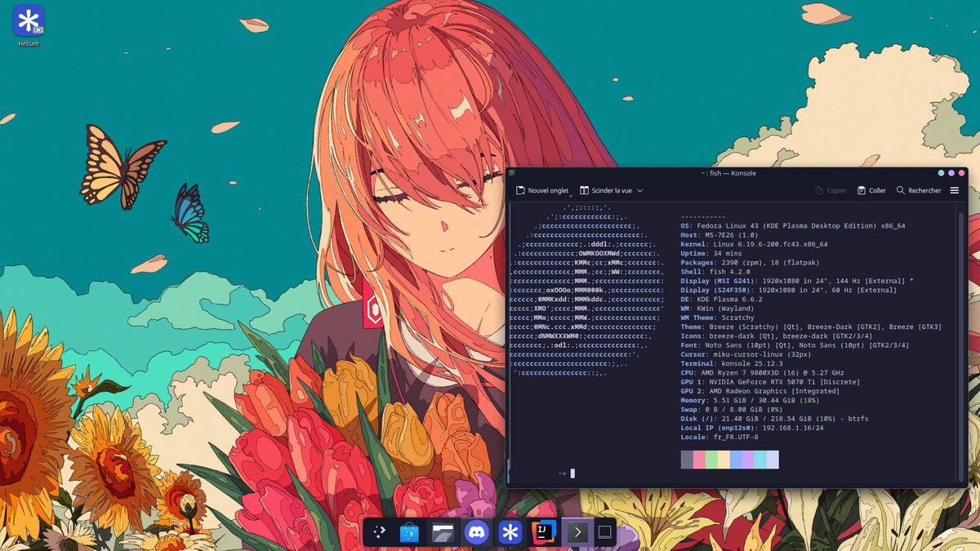Open the Konsole hamburger menu
Image resolution: width=980 pixels, height=551 pixels.
coord(954,190)
